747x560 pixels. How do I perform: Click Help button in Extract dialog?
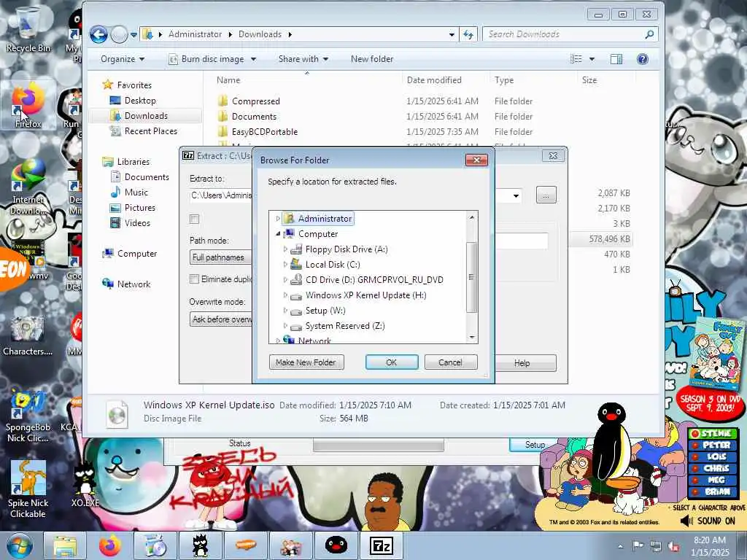pyautogui.click(x=525, y=363)
